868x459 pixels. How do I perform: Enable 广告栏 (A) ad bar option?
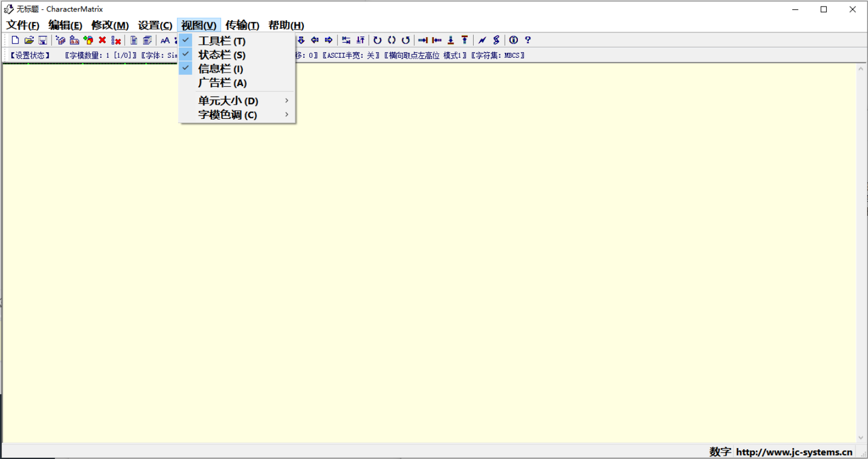click(237, 83)
